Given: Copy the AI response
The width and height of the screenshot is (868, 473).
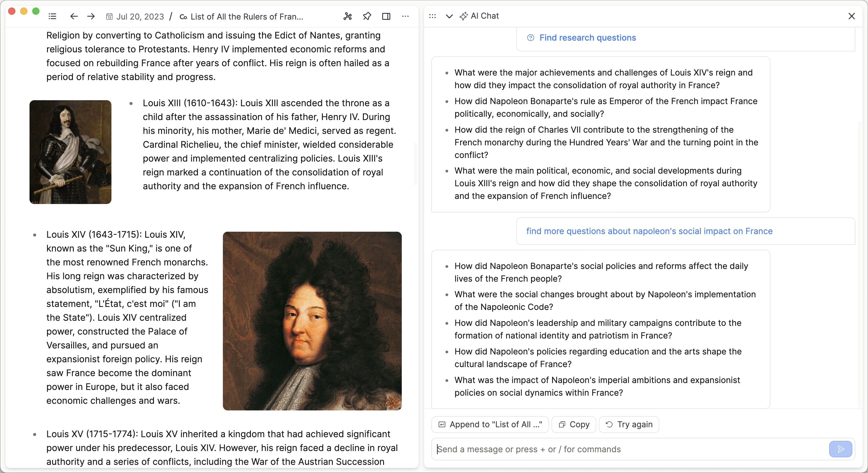Looking at the screenshot, I should click(574, 424).
